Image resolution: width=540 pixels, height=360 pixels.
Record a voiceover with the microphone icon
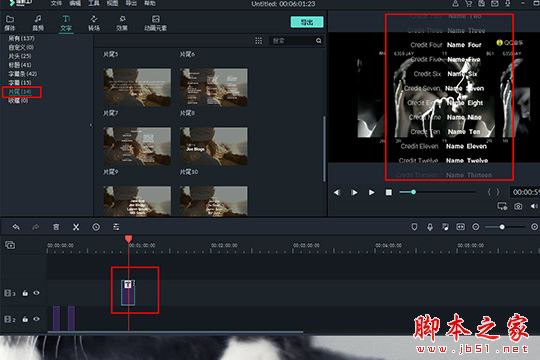coord(430,227)
